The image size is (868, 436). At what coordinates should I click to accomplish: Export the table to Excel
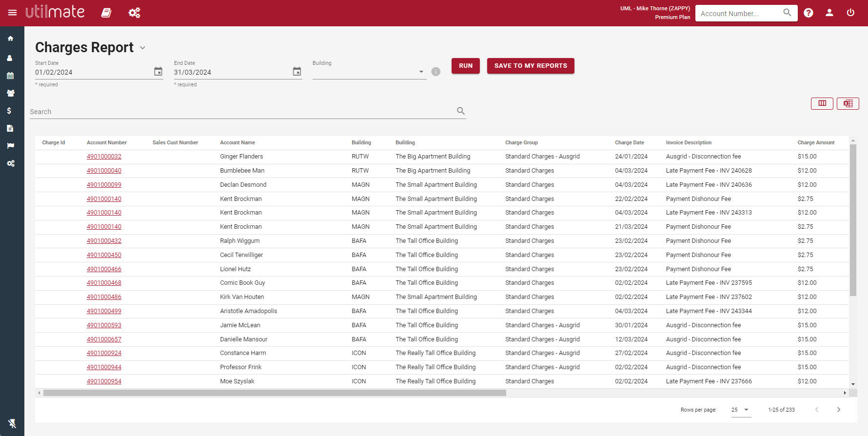848,103
